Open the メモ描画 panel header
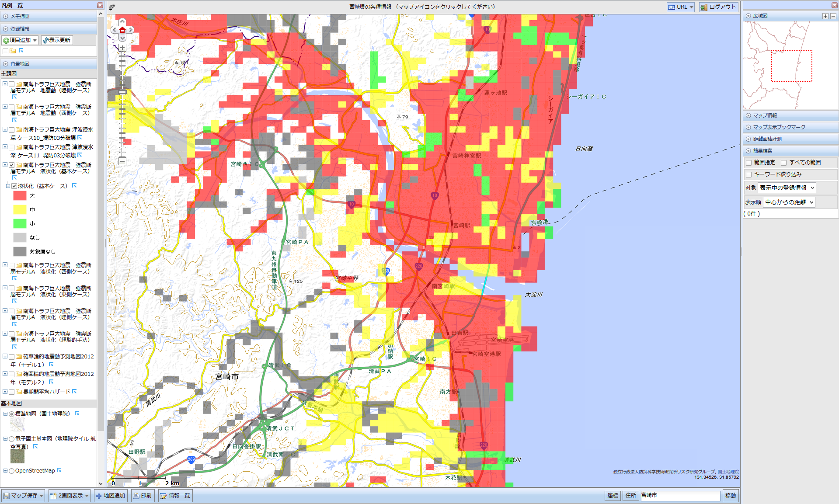The width and height of the screenshot is (839, 504). 20,16
